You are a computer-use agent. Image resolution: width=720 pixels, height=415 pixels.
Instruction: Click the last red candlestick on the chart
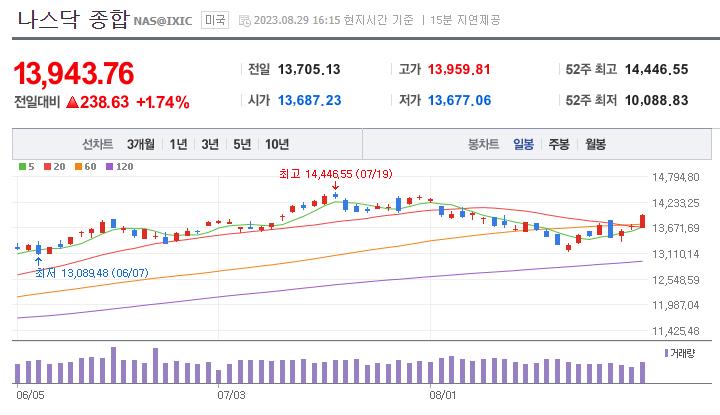pyautogui.click(x=642, y=221)
